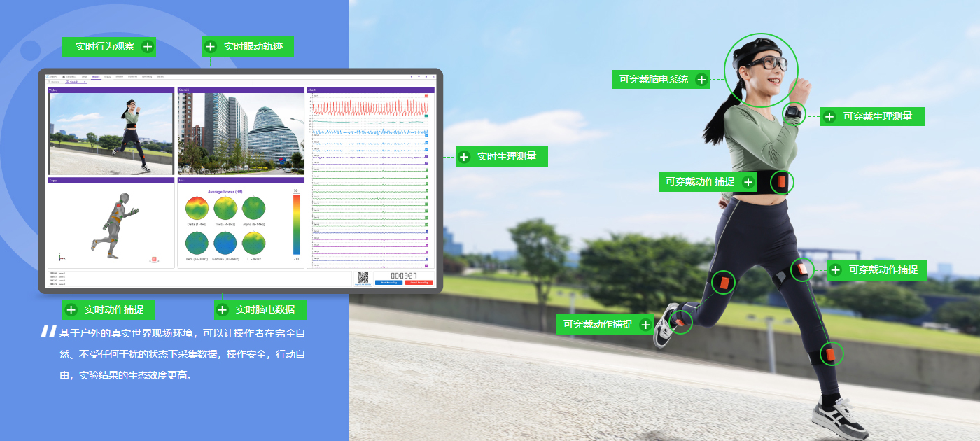Select the circled sensor on the raised foot
Screen dimensions: 980x441
click(x=680, y=321)
